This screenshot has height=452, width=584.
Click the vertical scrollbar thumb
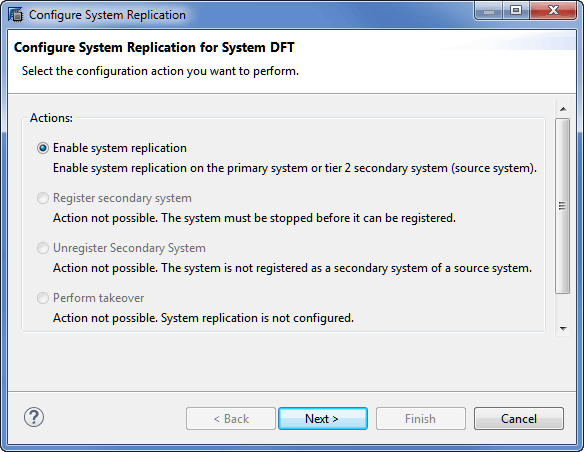coord(562,206)
